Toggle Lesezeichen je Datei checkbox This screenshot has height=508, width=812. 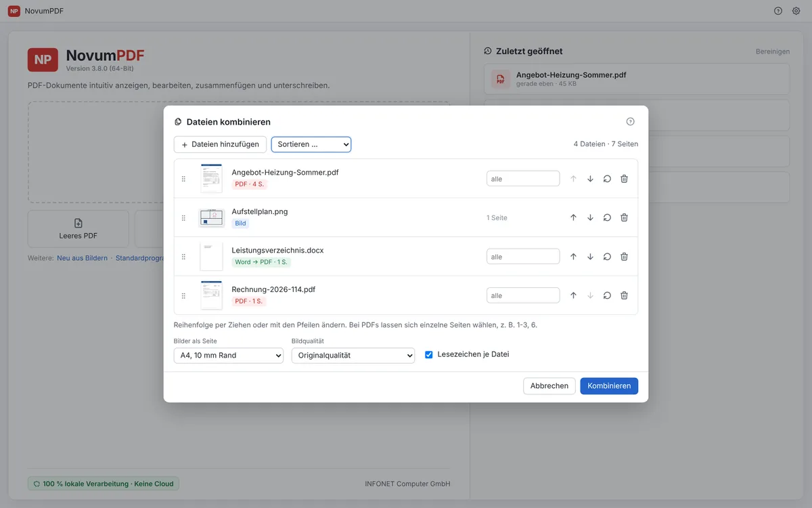click(428, 354)
